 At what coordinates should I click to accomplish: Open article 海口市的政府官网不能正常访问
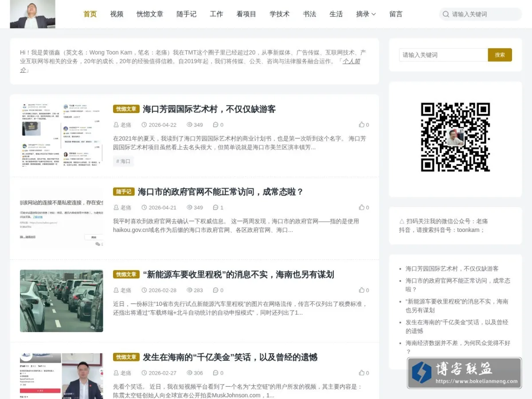point(220,192)
